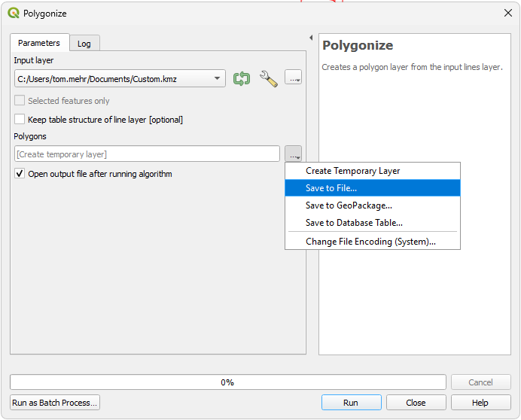The image size is (521, 420).
Task: Click the Polygons output options button
Action: point(293,154)
